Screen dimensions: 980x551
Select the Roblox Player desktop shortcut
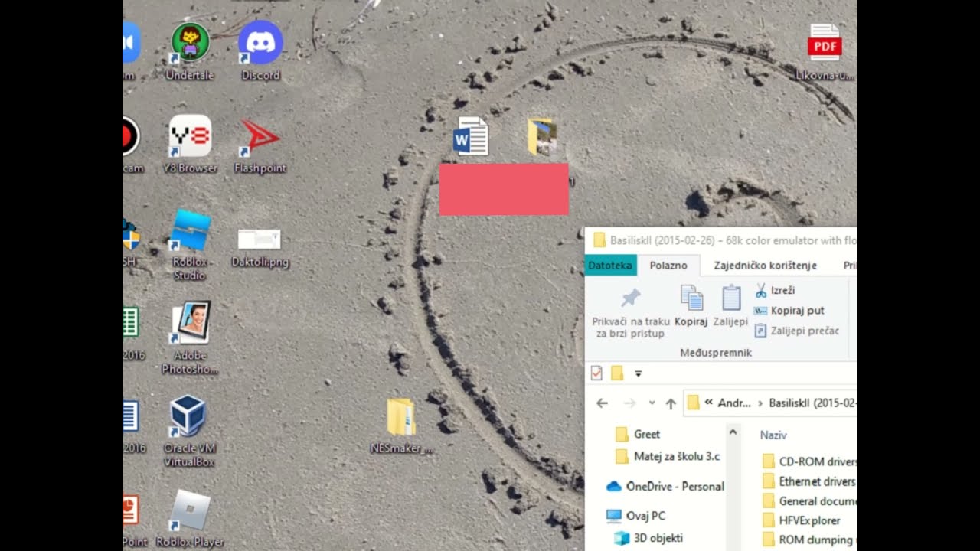190,519
